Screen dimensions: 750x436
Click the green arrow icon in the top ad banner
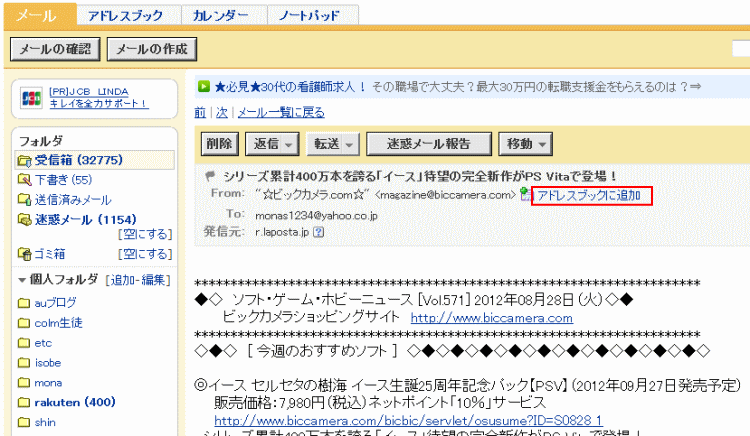pos(203,87)
